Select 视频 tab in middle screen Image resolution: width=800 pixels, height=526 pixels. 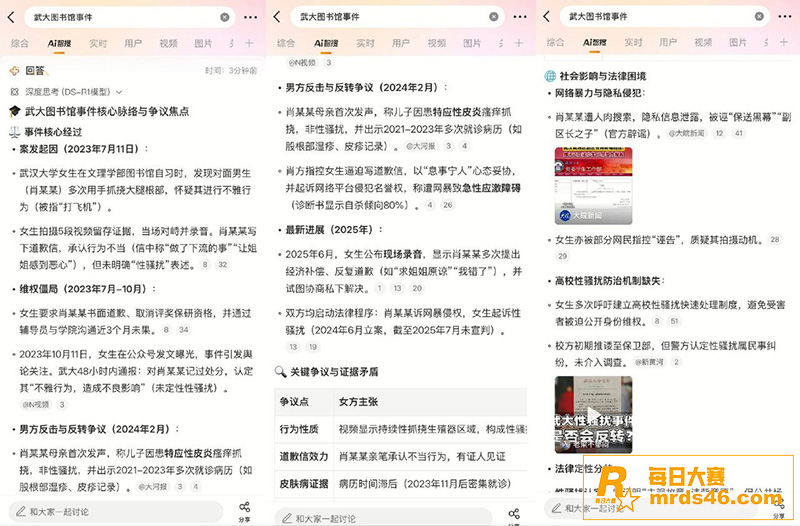436,43
